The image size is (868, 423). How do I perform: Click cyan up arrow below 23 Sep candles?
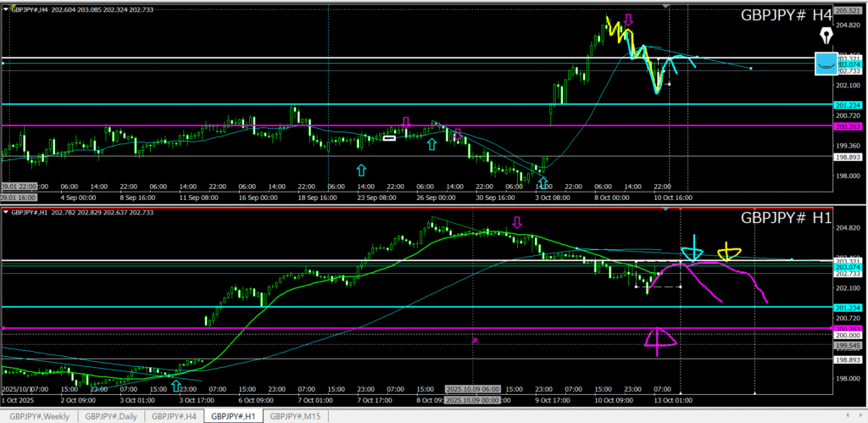tap(361, 170)
